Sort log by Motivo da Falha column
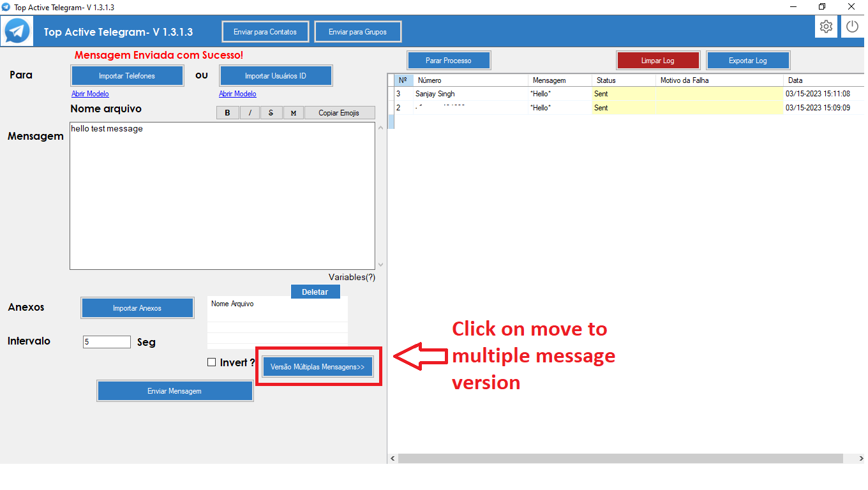The width and height of the screenshot is (868, 490). tap(720, 80)
